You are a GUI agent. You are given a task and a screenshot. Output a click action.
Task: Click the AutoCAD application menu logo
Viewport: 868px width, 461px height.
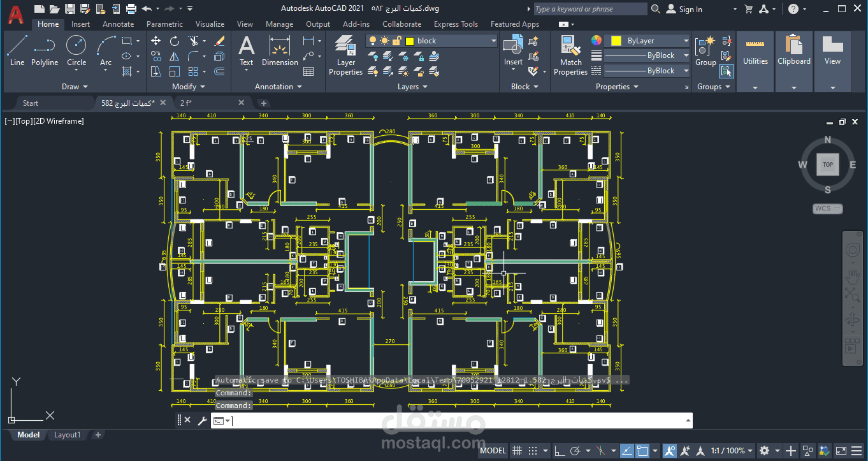(x=16, y=13)
